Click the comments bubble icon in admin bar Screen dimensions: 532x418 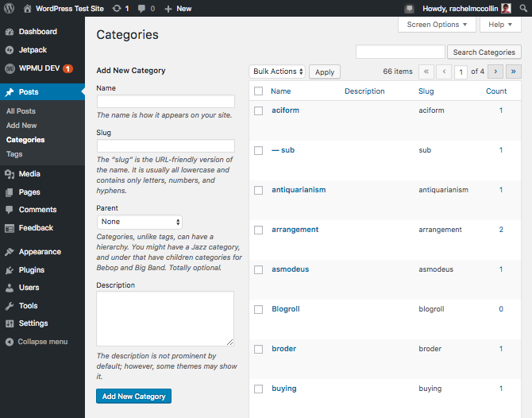coord(142,8)
